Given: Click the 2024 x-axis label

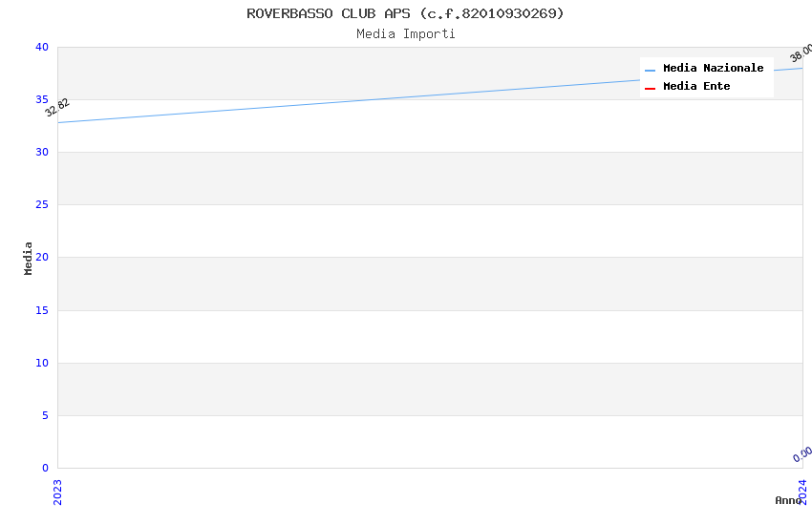Looking at the screenshot, I should click(802, 492).
